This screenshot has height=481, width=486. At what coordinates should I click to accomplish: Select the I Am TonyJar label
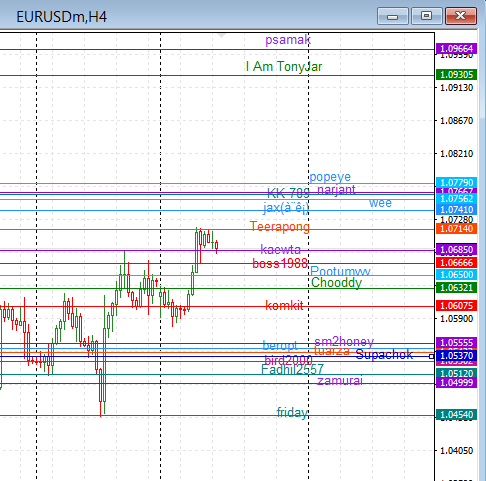tap(284, 66)
